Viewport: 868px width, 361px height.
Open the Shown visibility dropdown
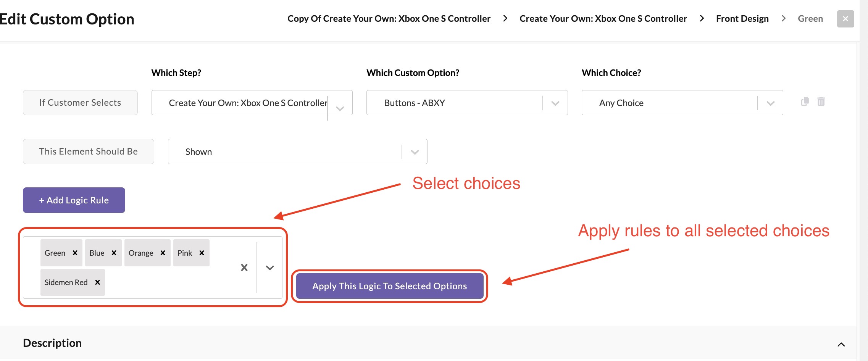pos(415,152)
